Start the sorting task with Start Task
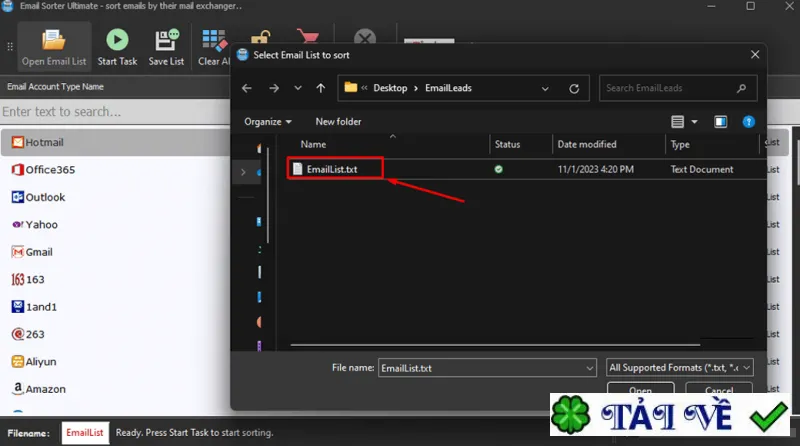Screen dimensions: 800x446 117,47
